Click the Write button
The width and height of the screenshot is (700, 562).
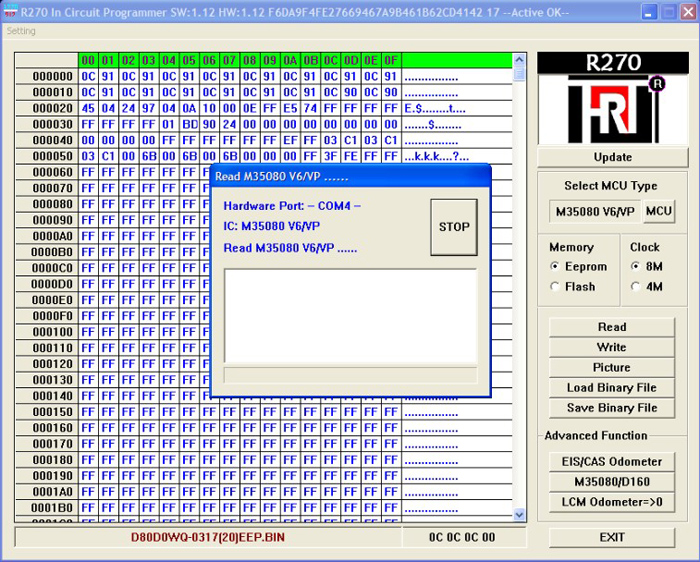(612, 347)
